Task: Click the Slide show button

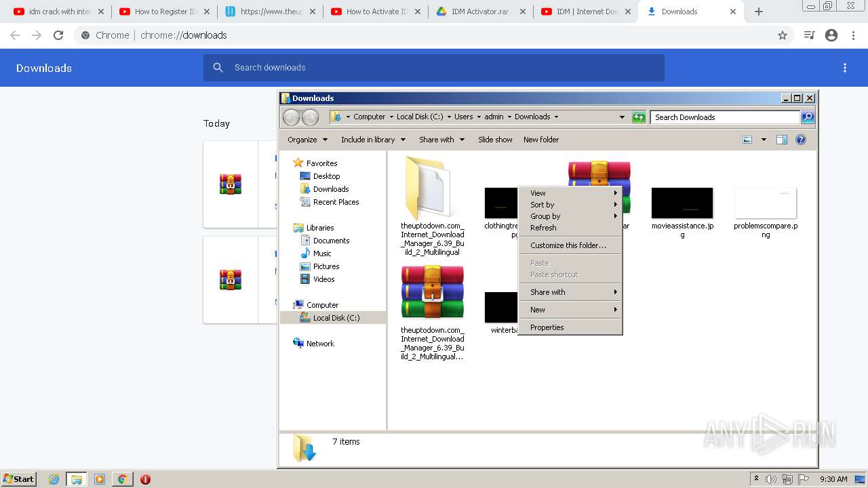Action: click(495, 140)
